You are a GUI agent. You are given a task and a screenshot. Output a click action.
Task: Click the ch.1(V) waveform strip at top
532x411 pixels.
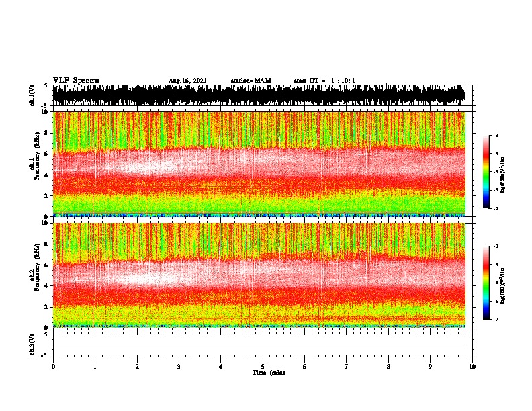(x=259, y=95)
